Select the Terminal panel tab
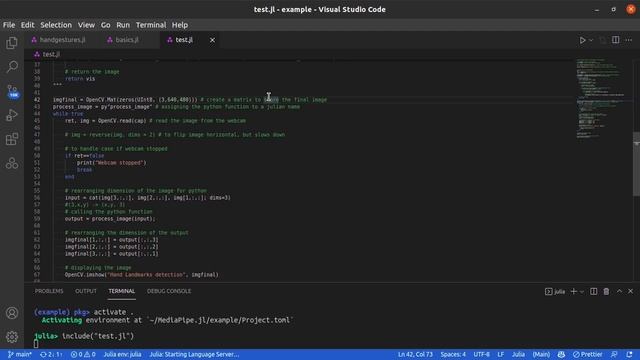 pos(122,291)
